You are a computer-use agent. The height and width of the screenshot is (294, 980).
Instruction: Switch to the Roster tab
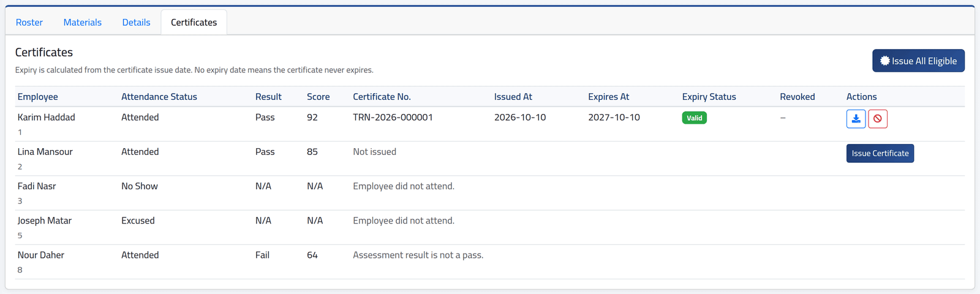tap(29, 22)
